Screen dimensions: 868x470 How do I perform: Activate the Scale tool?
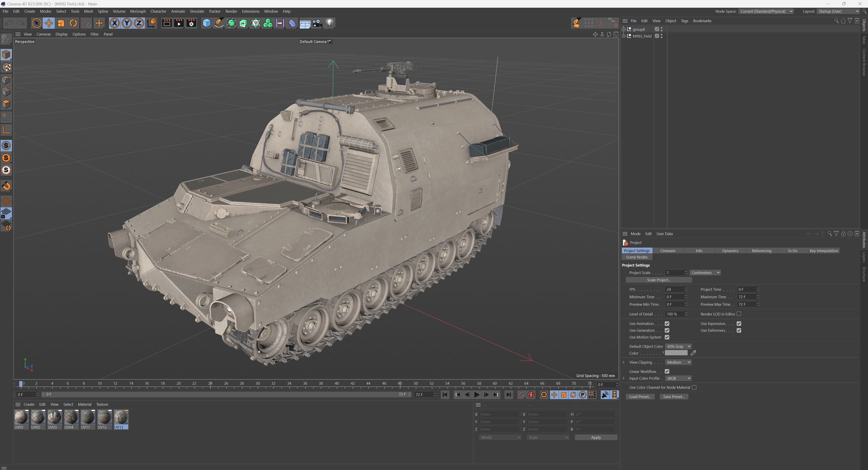(x=61, y=23)
